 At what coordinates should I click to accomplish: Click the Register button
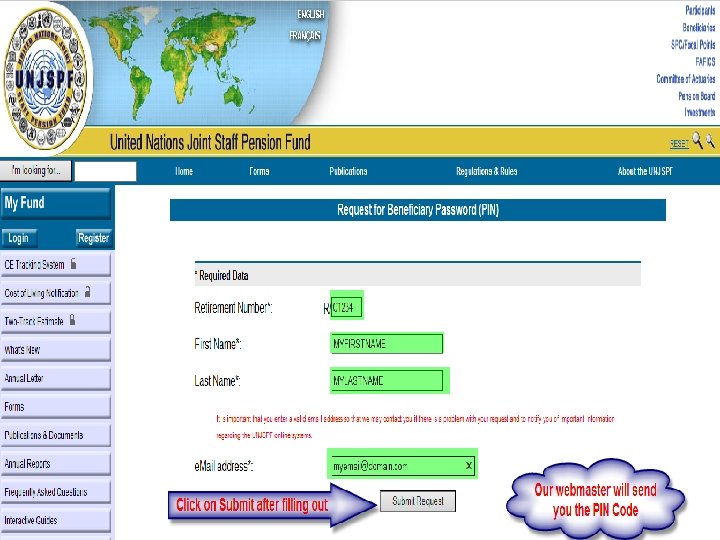pyautogui.click(x=93, y=238)
